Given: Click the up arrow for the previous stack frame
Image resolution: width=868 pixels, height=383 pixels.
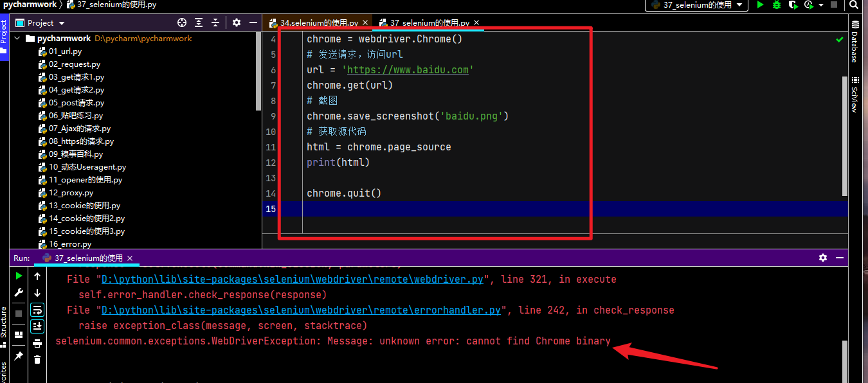Looking at the screenshot, I should (37, 276).
